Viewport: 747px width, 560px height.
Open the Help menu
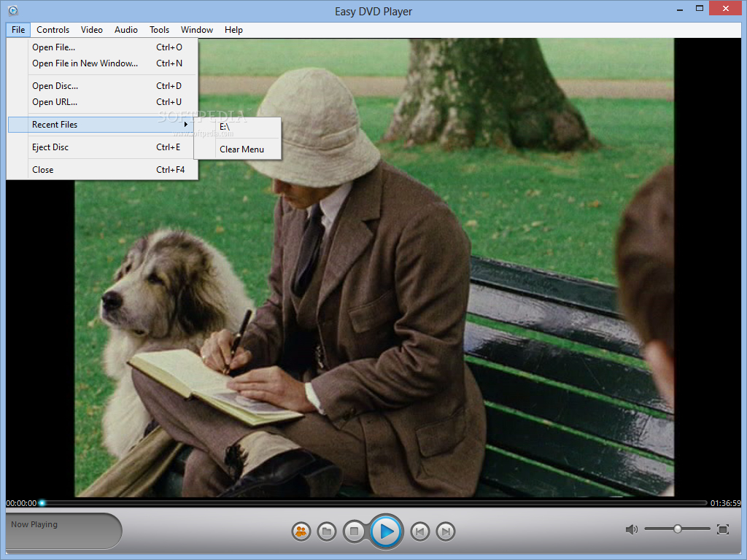[233, 29]
